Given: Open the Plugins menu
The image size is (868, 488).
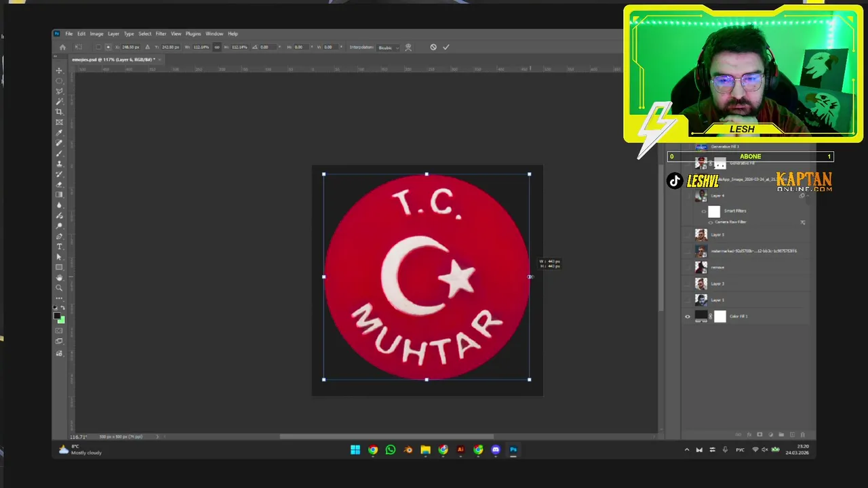Looking at the screenshot, I should [193, 34].
